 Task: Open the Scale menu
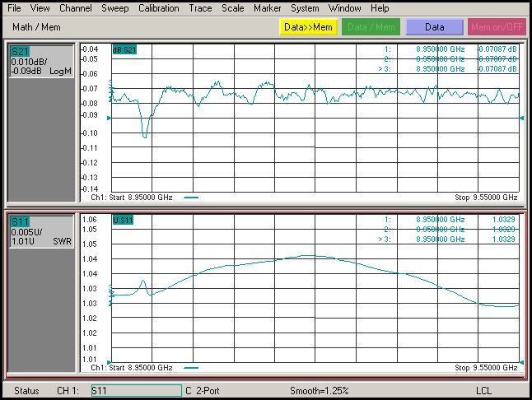[233, 8]
